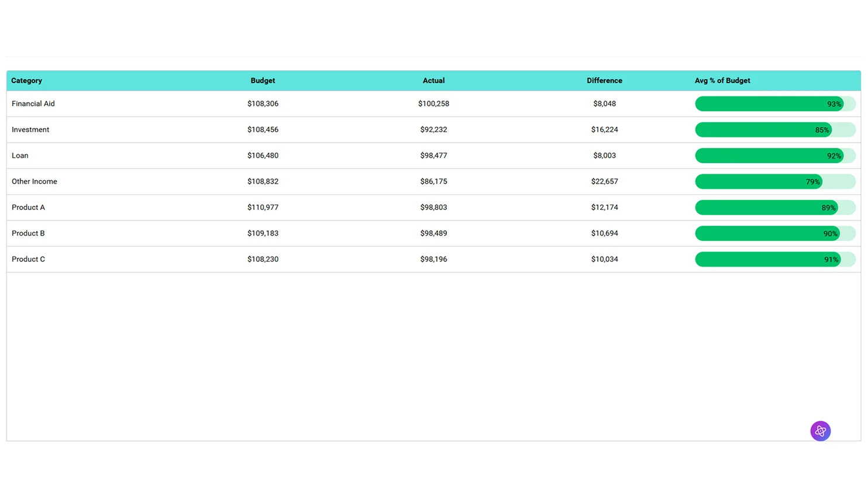This screenshot has width=868, height=497.
Task: Click the $92,232 Actual value for Investment
Action: (x=433, y=129)
